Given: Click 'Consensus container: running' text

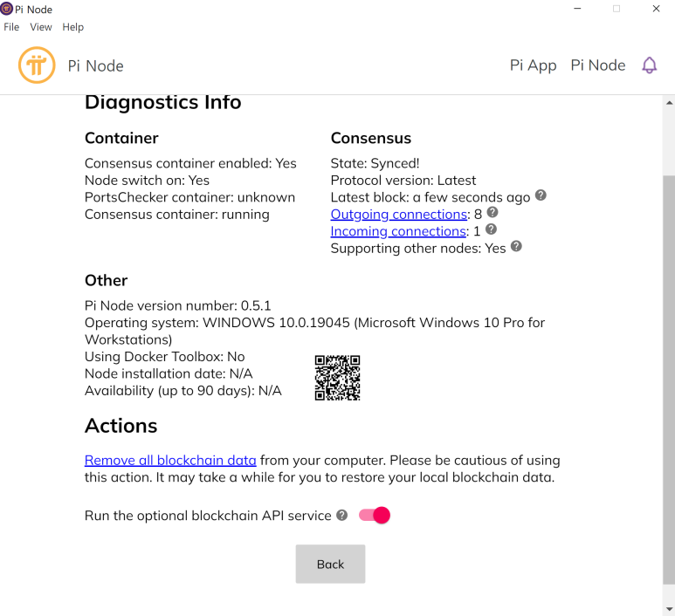Looking at the screenshot, I should click(177, 215).
